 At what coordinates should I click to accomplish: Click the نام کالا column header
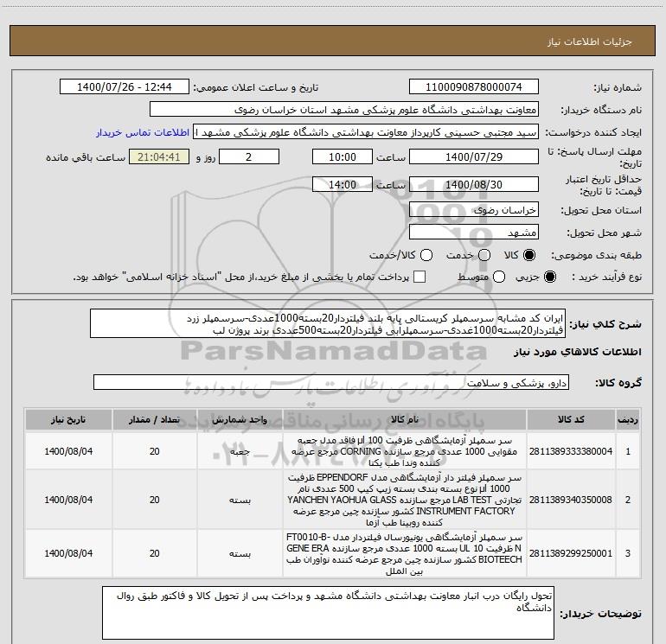pos(405,420)
